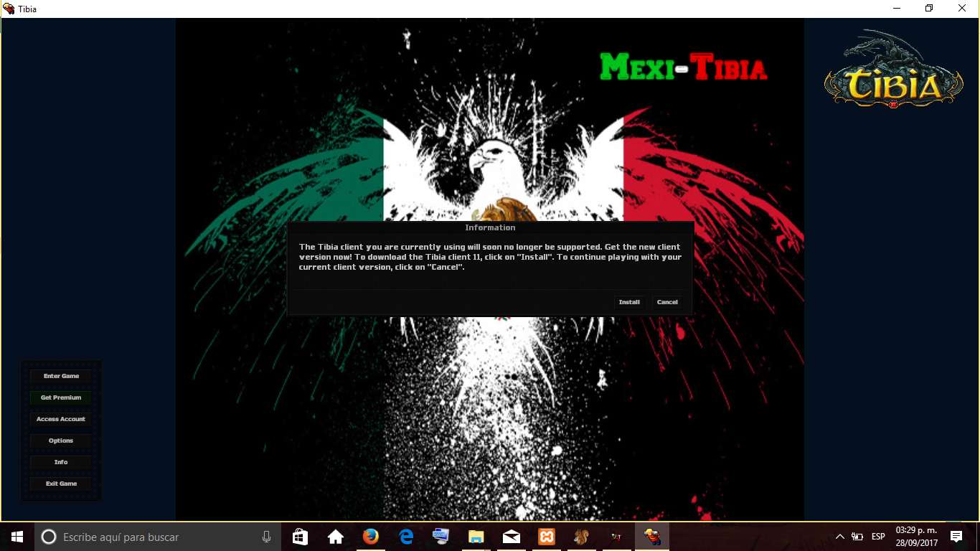This screenshot has width=980, height=551.
Task: Show the Info screen
Action: 61,462
